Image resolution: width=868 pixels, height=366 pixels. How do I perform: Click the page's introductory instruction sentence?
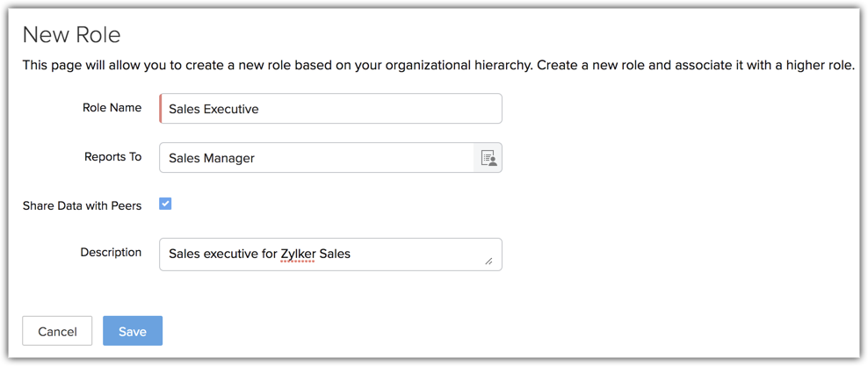tap(438, 66)
